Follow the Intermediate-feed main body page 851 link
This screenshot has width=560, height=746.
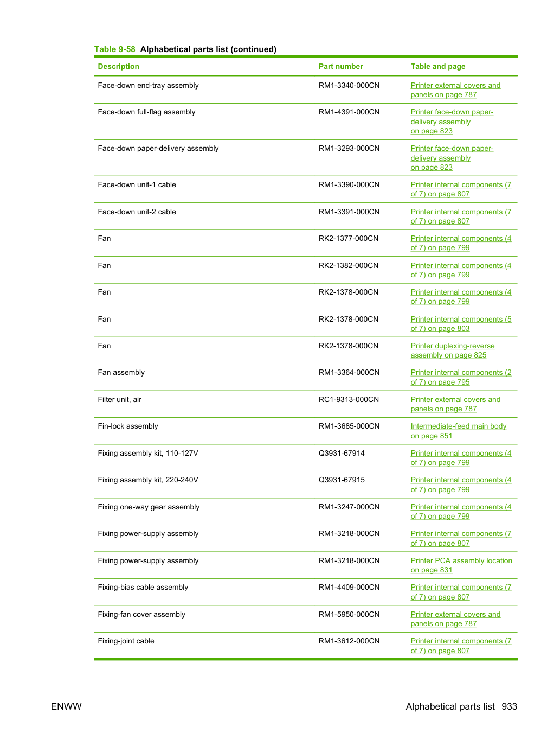458,431
